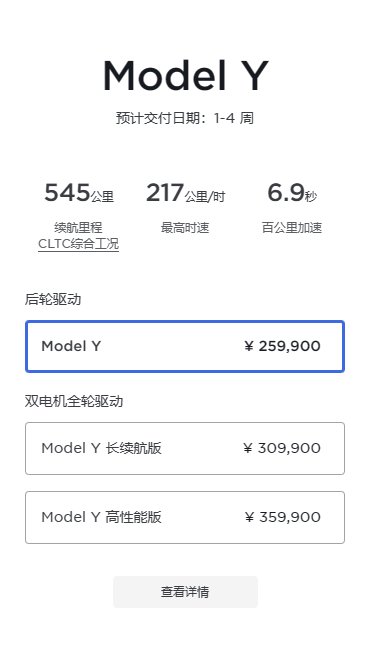Open the CLTC综合工况 link

click(x=78, y=244)
